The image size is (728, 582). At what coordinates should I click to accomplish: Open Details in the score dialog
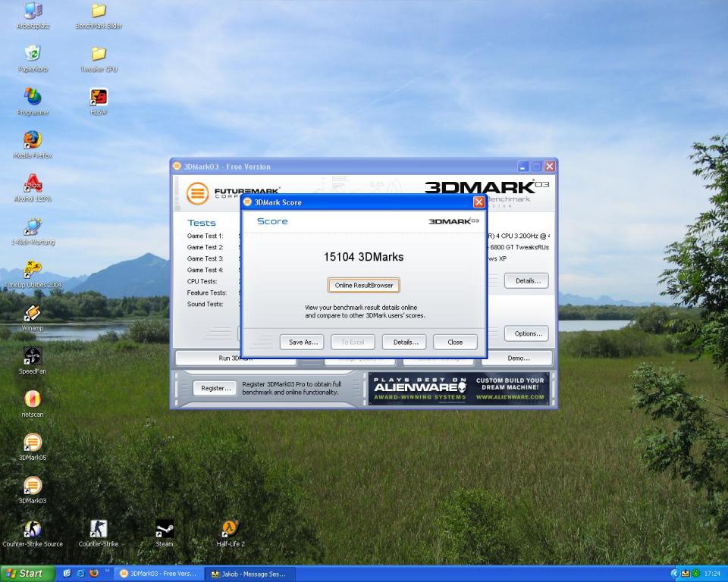404,342
